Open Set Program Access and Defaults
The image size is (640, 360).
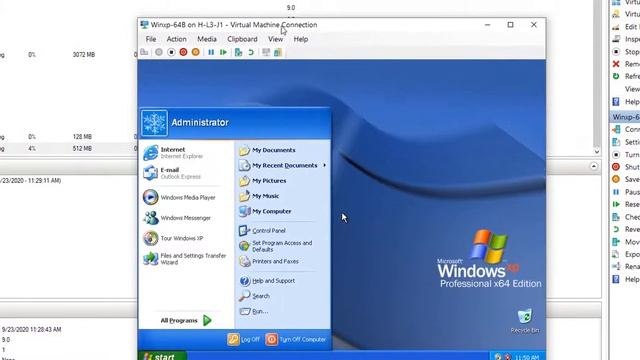[282, 246]
